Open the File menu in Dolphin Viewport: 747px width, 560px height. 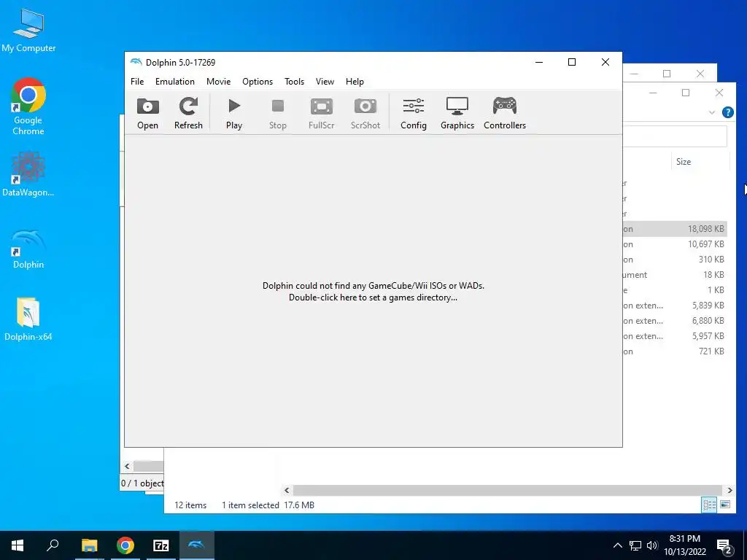(x=137, y=82)
